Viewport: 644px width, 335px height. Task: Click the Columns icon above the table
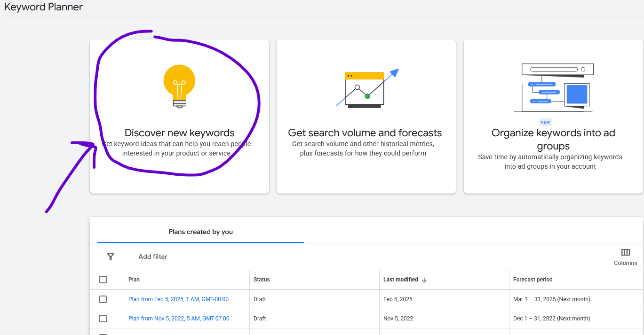(x=625, y=252)
